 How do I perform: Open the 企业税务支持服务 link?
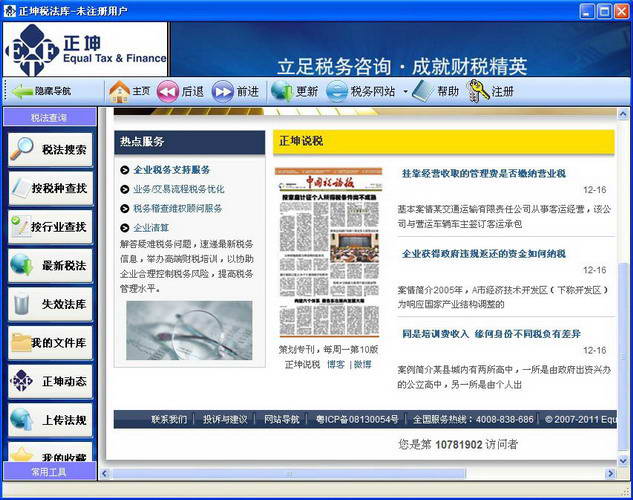tap(172, 170)
